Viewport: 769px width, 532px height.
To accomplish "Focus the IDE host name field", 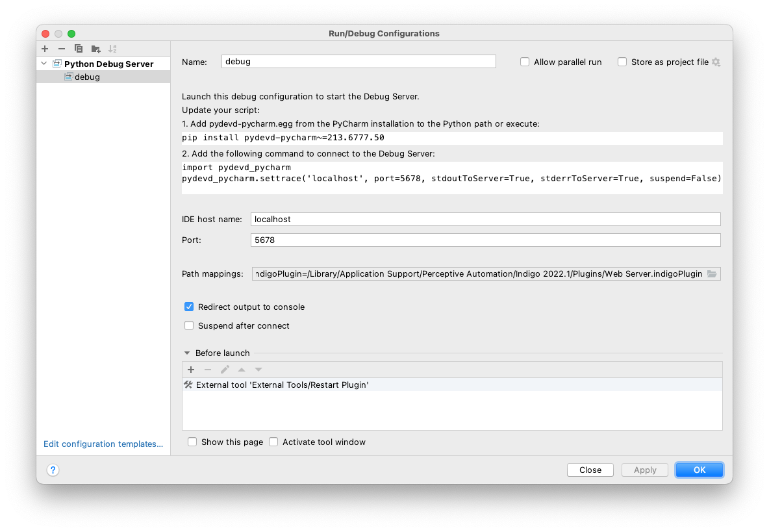I will pyautogui.click(x=486, y=219).
